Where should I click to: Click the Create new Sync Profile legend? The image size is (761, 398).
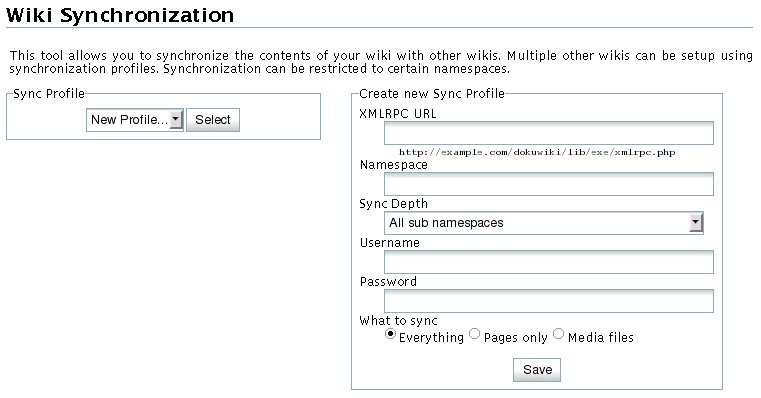coord(432,94)
